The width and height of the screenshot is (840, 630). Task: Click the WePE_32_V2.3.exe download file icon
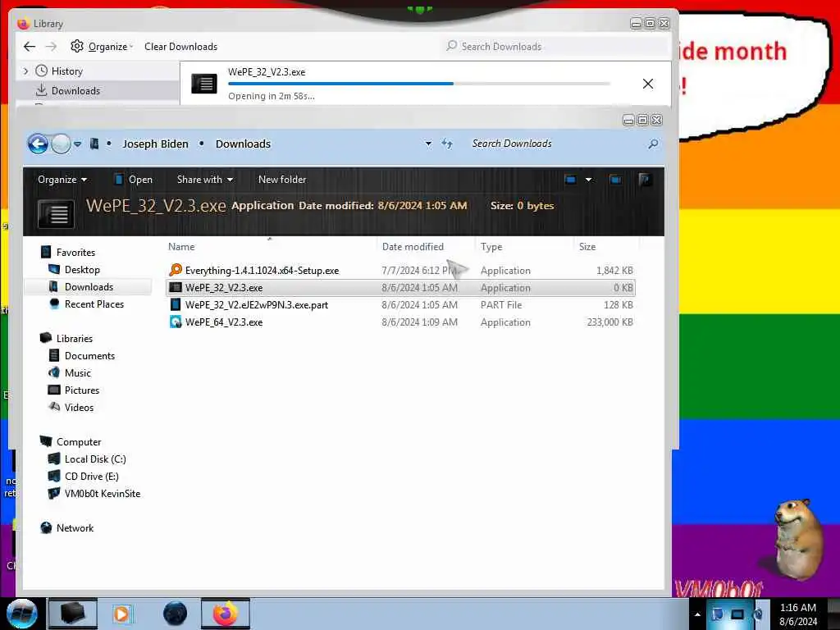(x=204, y=84)
